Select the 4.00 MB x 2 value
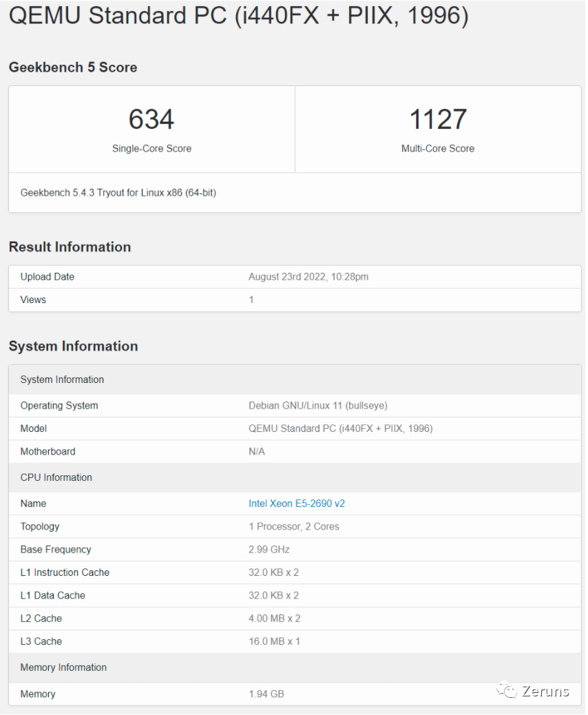This screenshot has width=588, height=715. click(x=275, y=619)
